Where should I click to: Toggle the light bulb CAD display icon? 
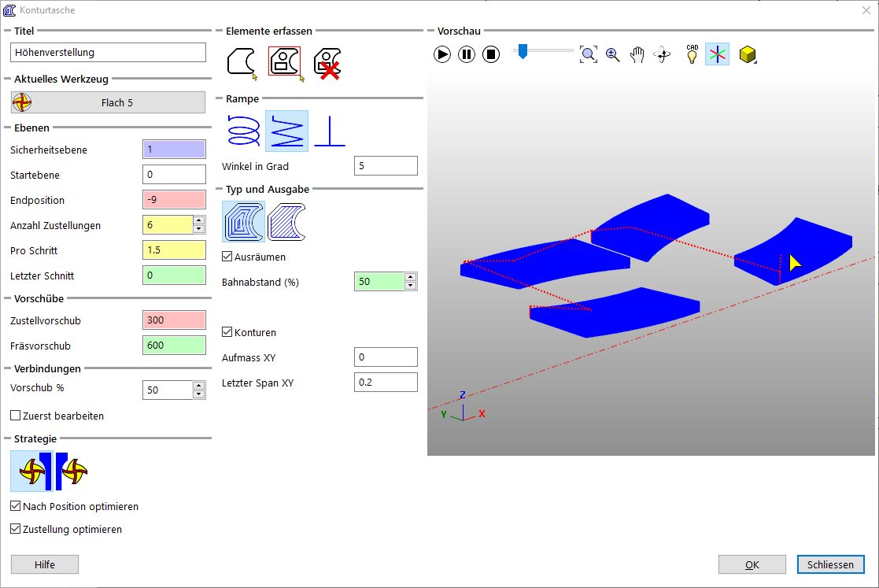point(692,54)
